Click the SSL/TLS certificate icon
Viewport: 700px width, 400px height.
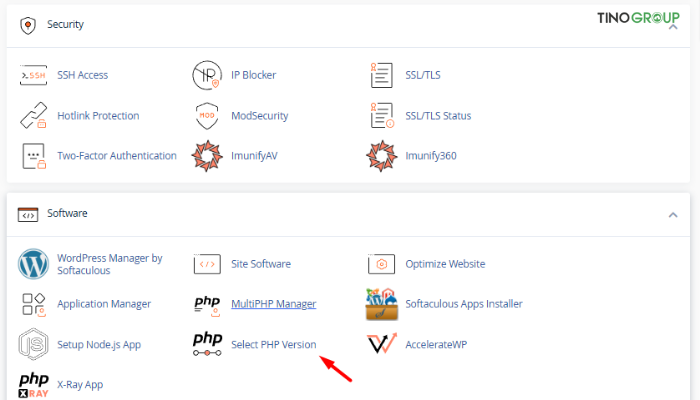(381, 75)
